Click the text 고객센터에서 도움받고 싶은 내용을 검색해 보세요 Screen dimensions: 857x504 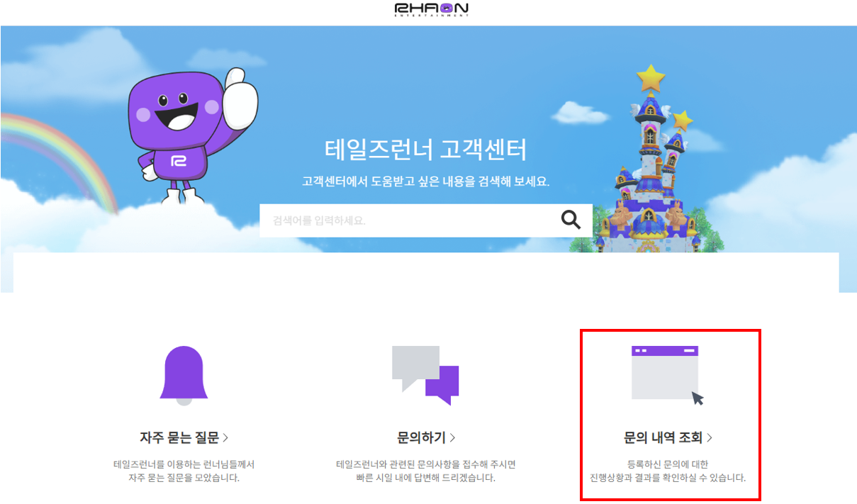tap(426, 181)
